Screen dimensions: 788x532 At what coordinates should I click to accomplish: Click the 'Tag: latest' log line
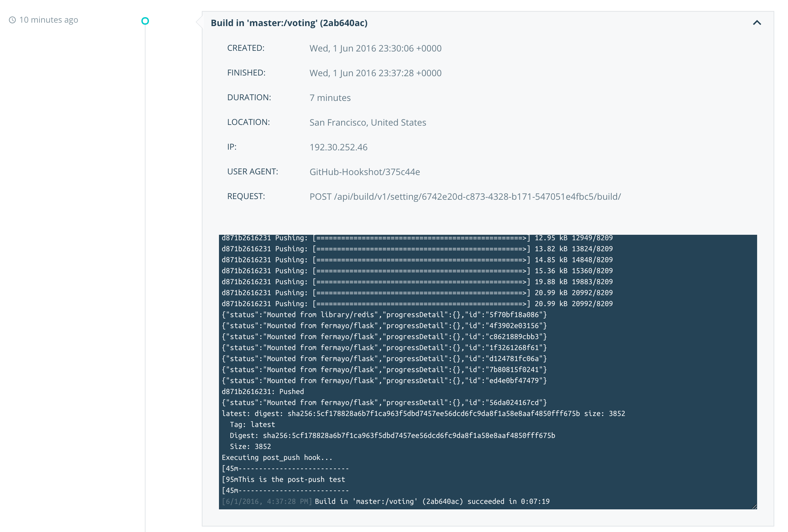click(x=252, y=425)
